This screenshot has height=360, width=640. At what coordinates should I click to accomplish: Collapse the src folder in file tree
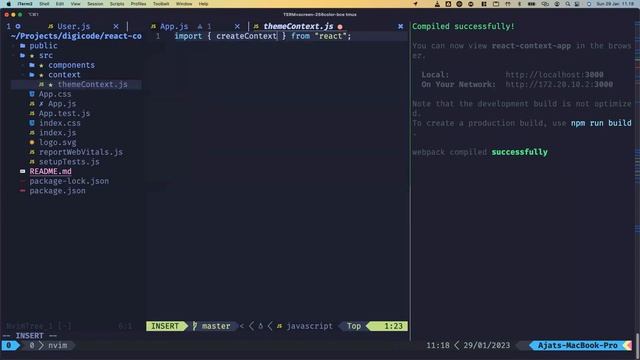pyautogui.click(x=46, y=56)
